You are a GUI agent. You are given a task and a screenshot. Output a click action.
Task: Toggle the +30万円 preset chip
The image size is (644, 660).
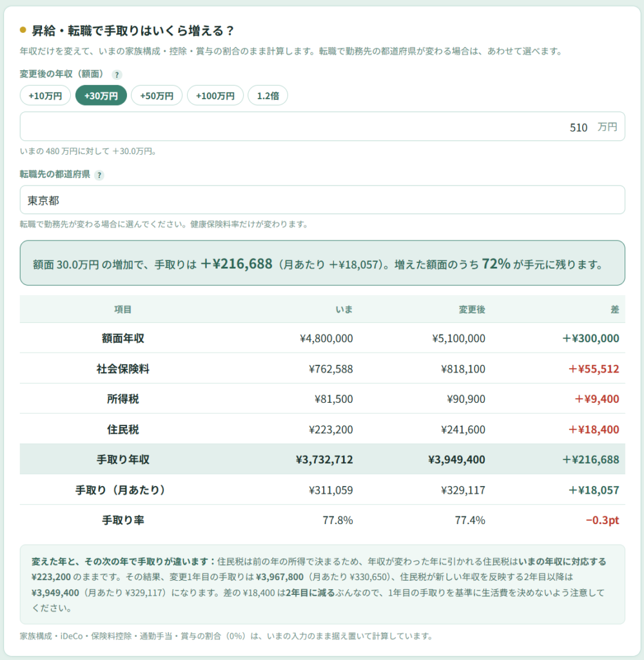101,95
